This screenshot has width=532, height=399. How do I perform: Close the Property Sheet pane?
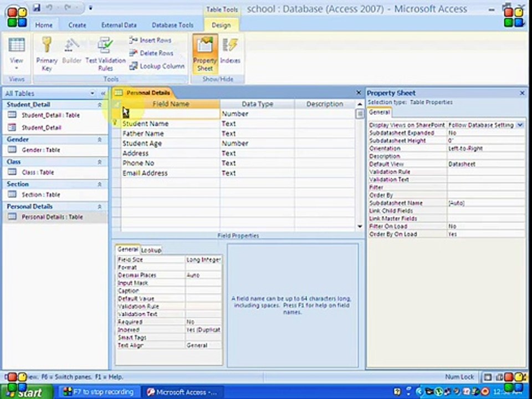tap(522, 93)
